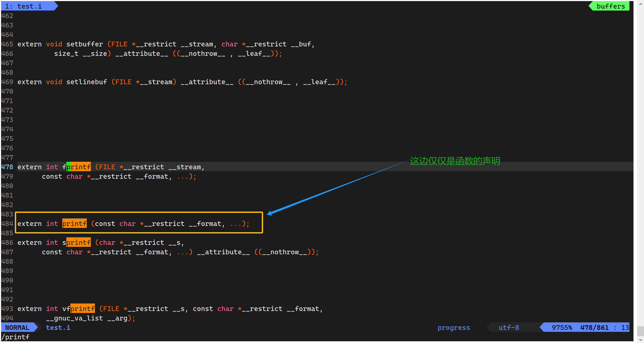Click the highlighted printf on line 484
This screenshot has width=644, height=343.
[x=75, y=224]
